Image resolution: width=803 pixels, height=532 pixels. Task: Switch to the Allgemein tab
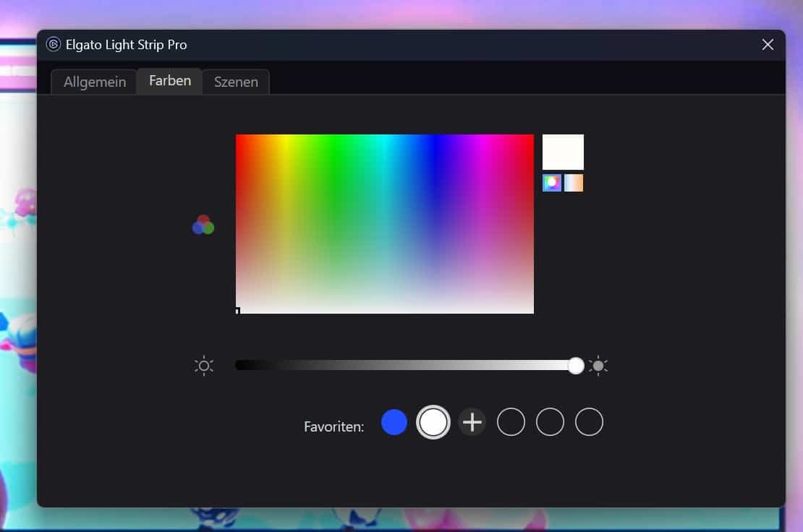pyautogui.click(x=94, y=82)
